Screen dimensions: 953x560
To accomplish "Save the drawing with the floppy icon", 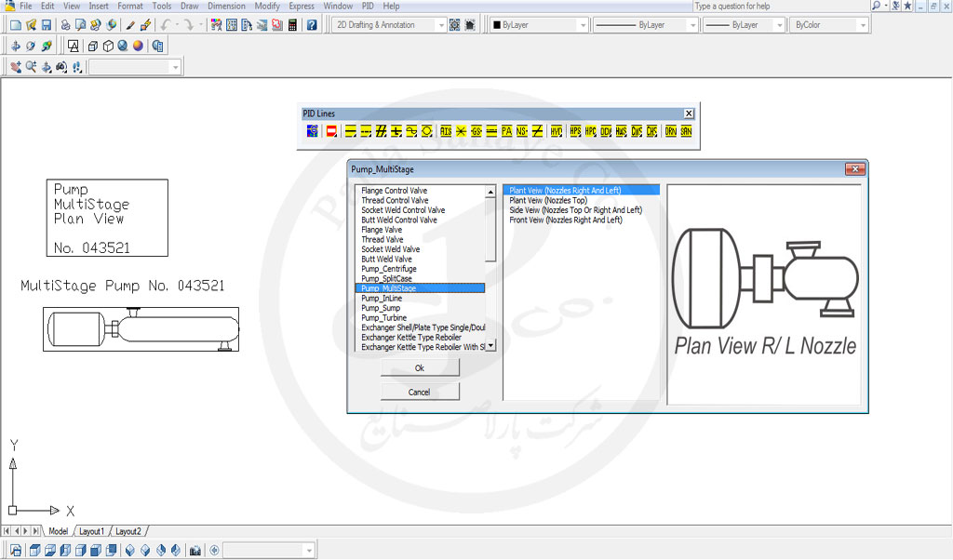I will (x=47, y=25).
